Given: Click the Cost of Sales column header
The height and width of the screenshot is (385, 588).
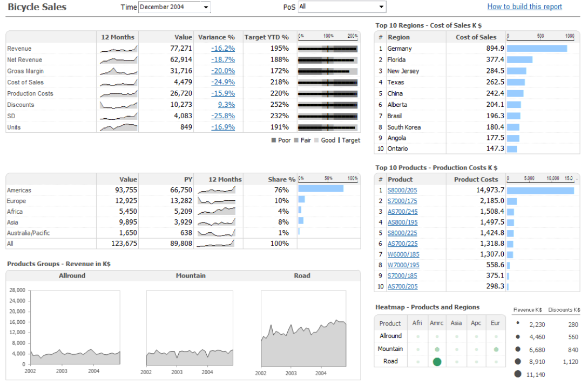Looking at the screenshot, I should [476, 37].
